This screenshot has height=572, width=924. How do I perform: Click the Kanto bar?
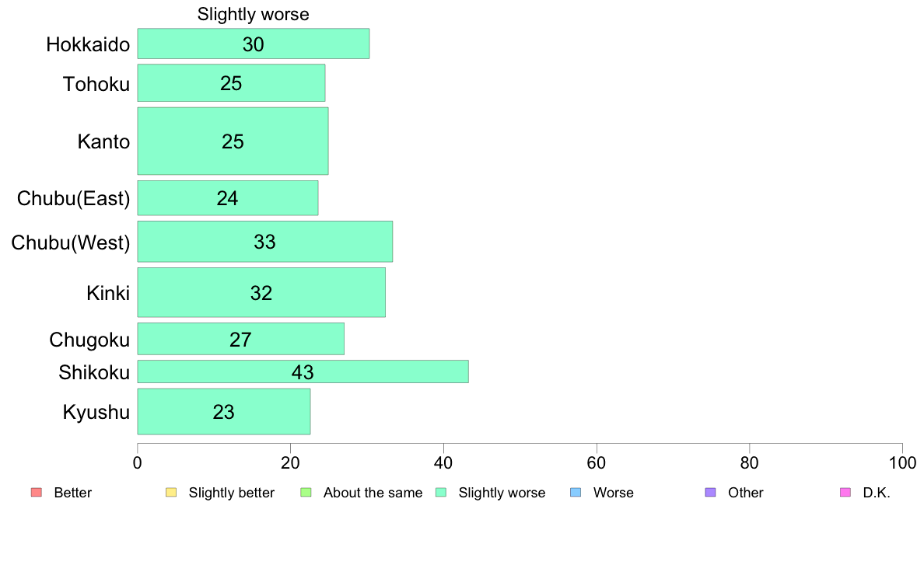tap(233, 141)
